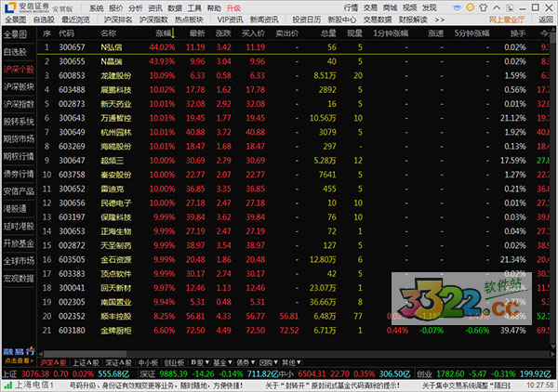Switch to the 上证A股 bottom tab
The image size is (558, 392).
click(x=86, y=362)
